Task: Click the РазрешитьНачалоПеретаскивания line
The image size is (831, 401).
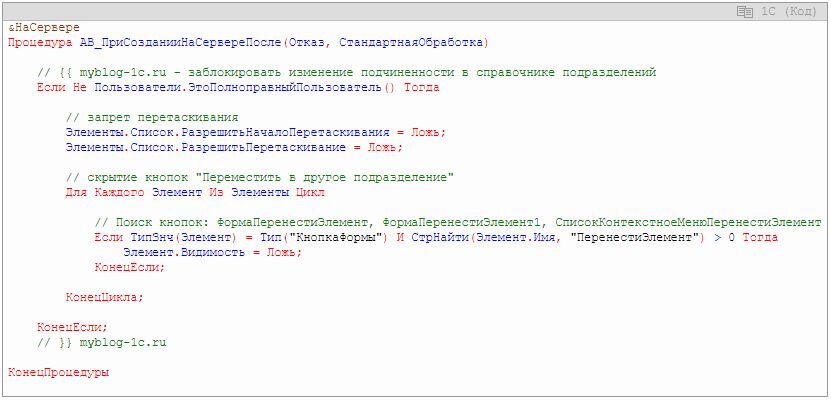Action: point(256,133)
